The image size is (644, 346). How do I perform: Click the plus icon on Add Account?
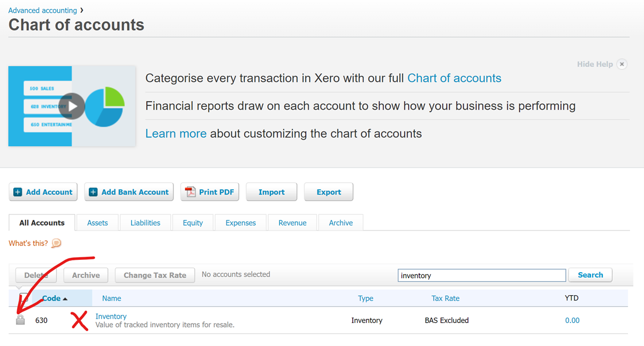(x=18, y=192)
